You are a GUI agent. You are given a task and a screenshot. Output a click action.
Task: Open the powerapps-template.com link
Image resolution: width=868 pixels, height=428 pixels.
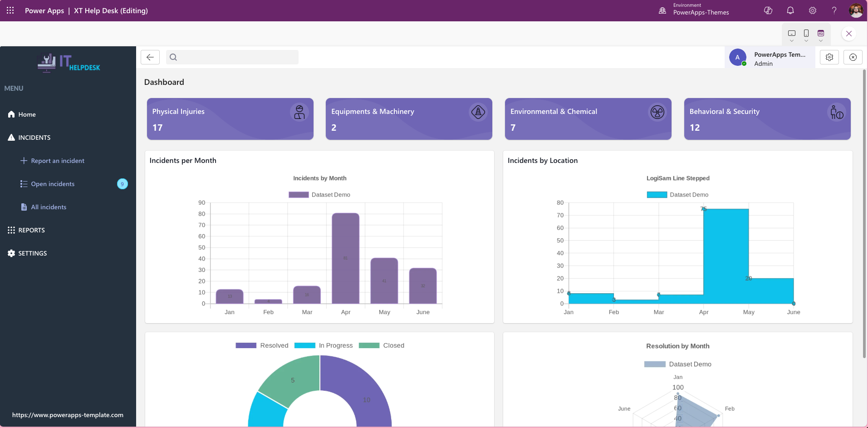(68, 414)
